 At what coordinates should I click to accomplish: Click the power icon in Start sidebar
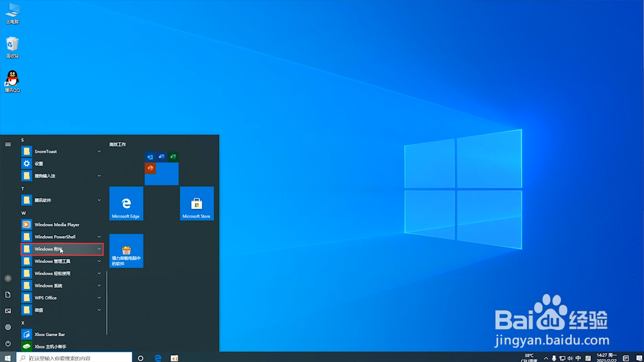click(x=8, y=344)
